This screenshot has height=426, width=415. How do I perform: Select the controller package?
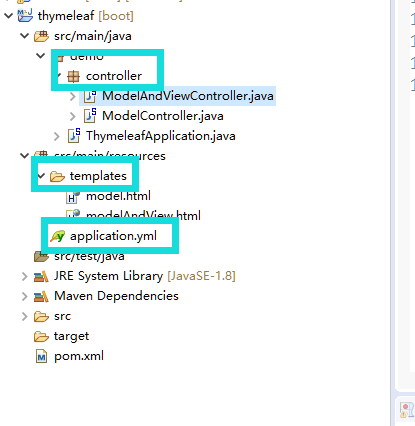click(114, 76)
